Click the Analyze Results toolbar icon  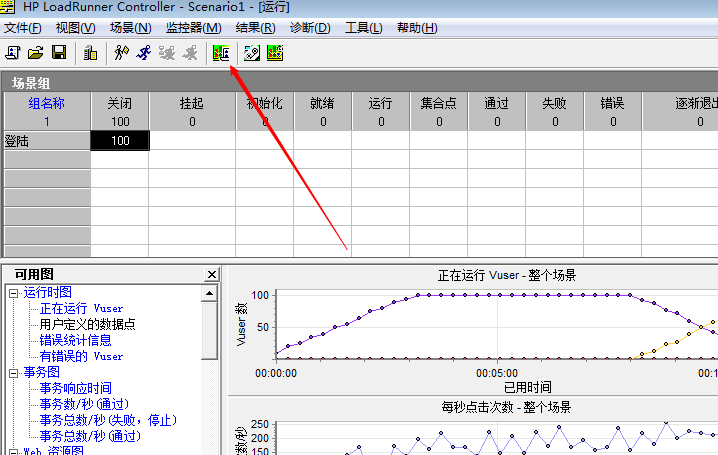pyautogui.click(x=221, y=53)
